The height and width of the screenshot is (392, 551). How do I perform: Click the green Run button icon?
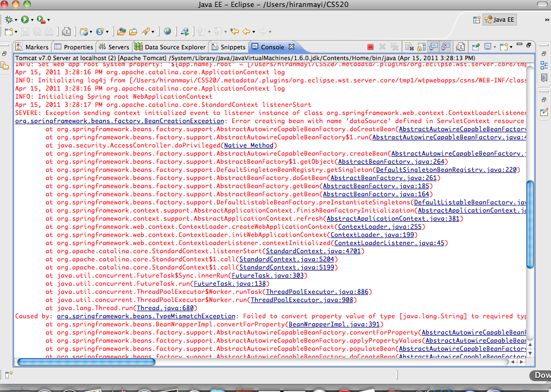point(24,20)
